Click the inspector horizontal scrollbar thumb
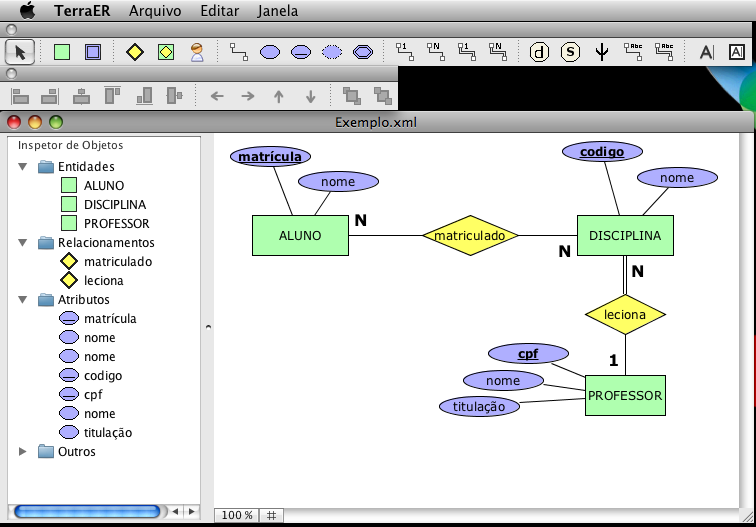Screen dimensions: 756x527 (86, 511)
